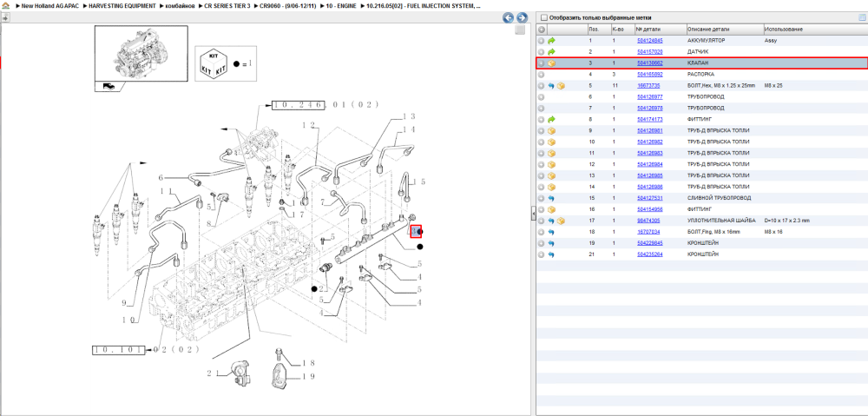The width and height of the screenshot is (868, 416).
Task: Toggle plus selector for position 10 row
Action: coord(542,142)
